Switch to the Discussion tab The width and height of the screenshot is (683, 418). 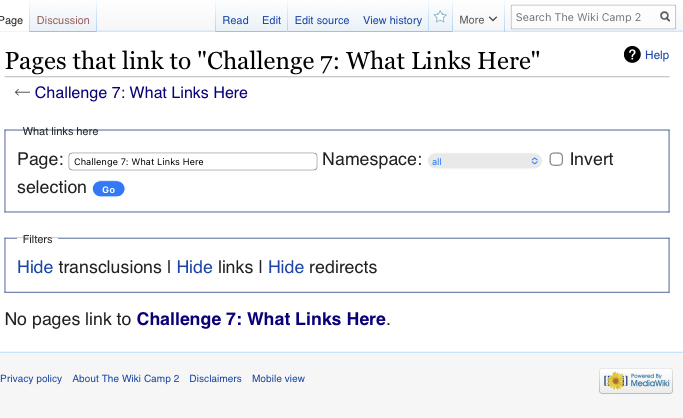pyautogui.click(x=63, y=20)
